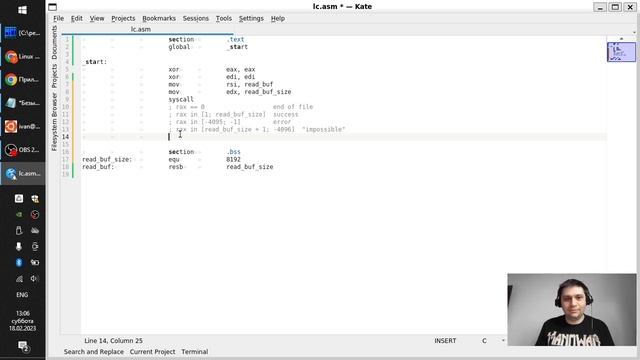640x360 pixels.
Task: Open the tab list dropdown arrow
Action: 634,32
